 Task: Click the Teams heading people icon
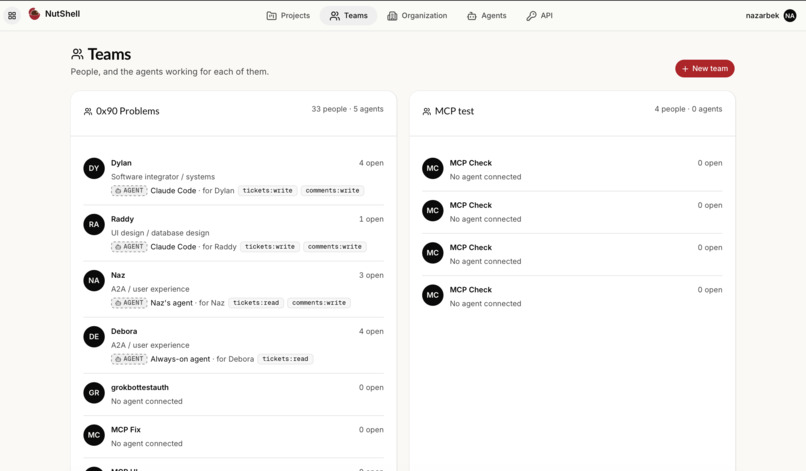(x=77, y=53)
